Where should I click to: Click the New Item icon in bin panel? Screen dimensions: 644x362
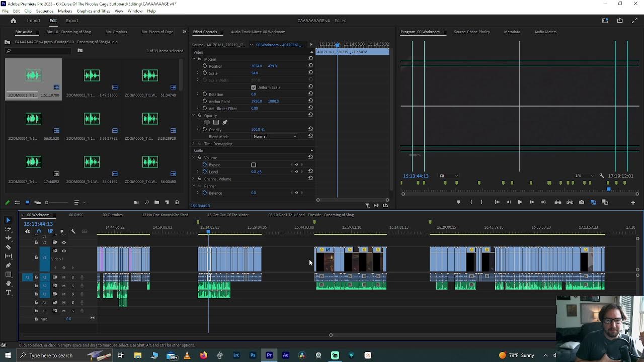(x=167, y=203)
